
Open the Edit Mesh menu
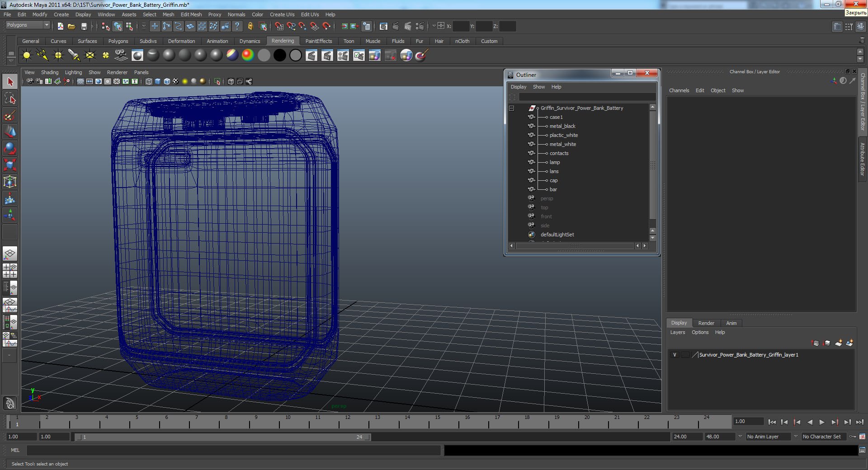(191, 14)
